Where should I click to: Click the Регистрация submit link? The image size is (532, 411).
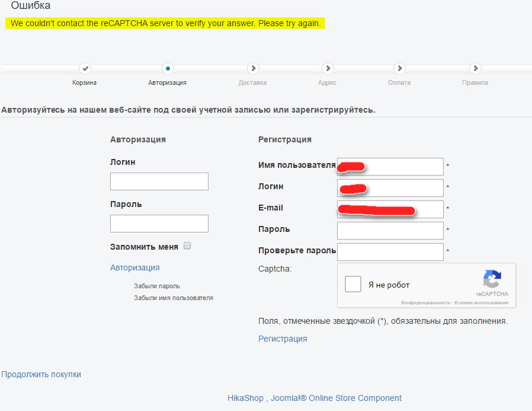coord(283,339)
